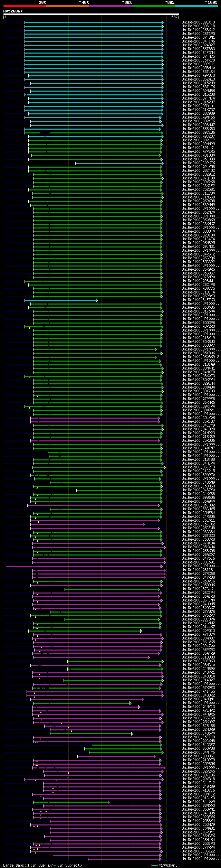Click the purple alignment bar for C5LY06
Screen dimensions: 221x868
95,418
